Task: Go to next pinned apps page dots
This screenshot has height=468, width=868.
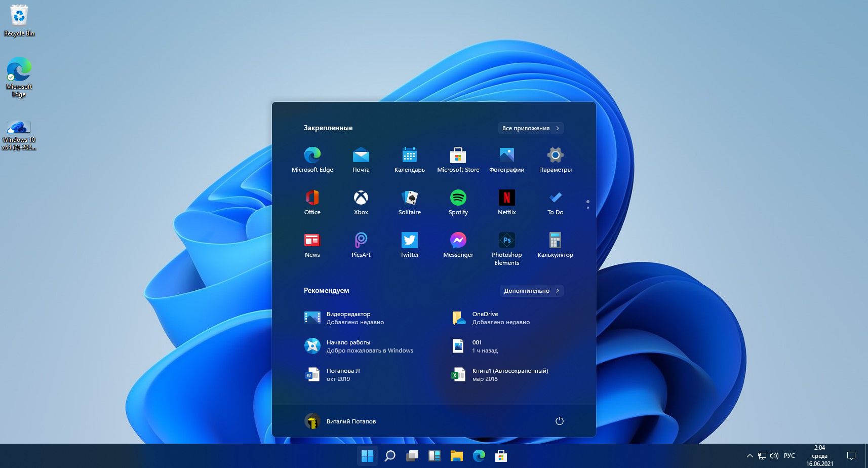Action: tap(587, 204)
